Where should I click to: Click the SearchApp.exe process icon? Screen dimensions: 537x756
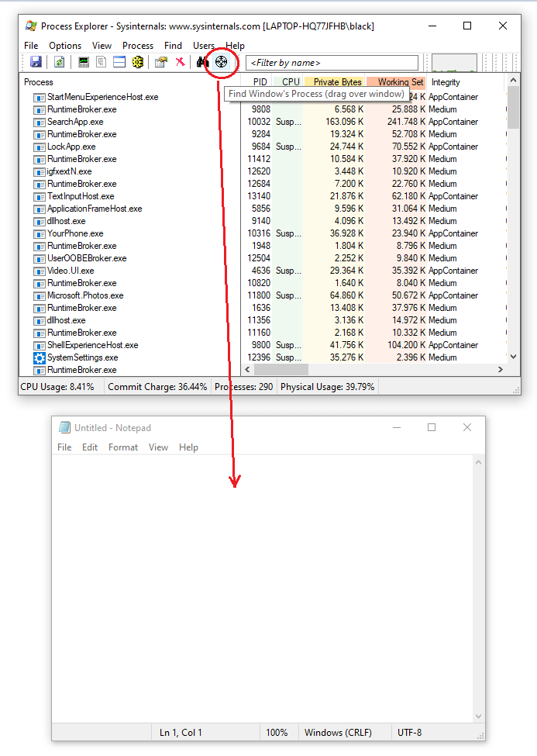pyautogui.click(x=39, y=123)
